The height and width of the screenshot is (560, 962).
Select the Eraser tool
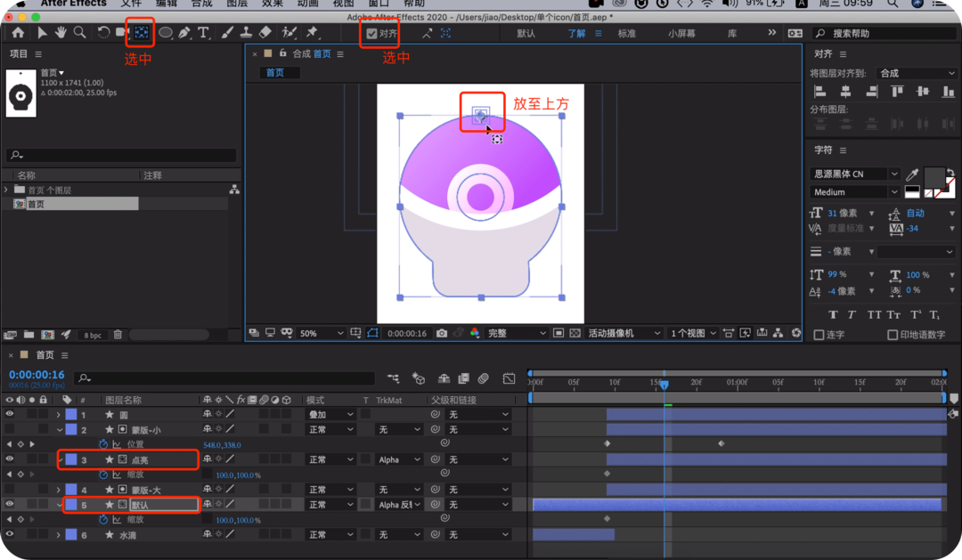coord(265,33)
